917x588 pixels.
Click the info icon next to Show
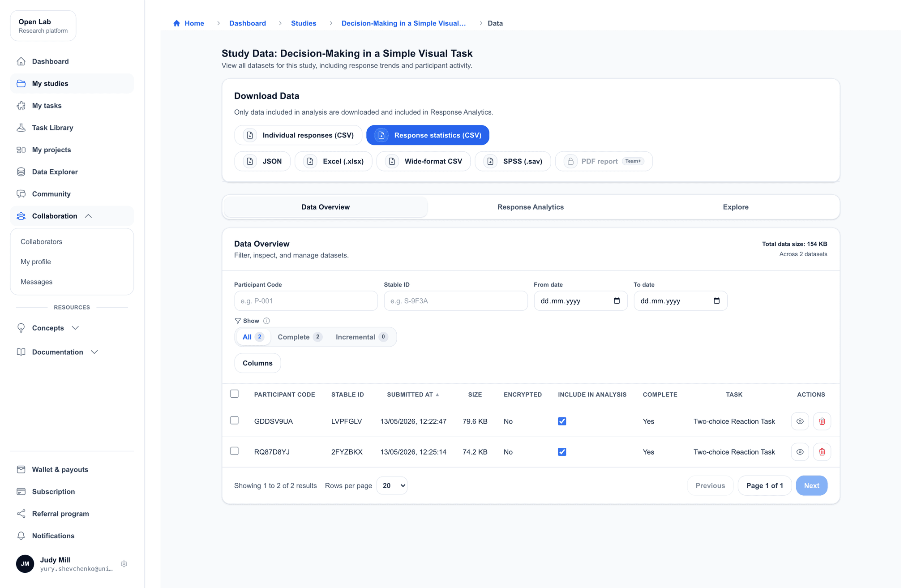(266, 321)
